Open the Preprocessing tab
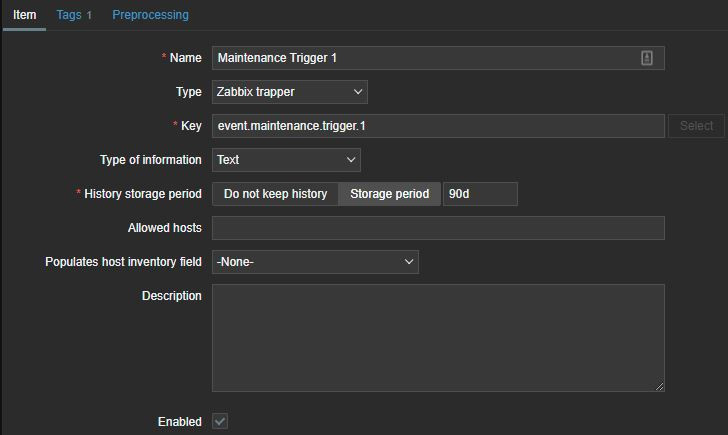This screenshot has width=728, height=435. pyautogui.click(x=150, y=15)
